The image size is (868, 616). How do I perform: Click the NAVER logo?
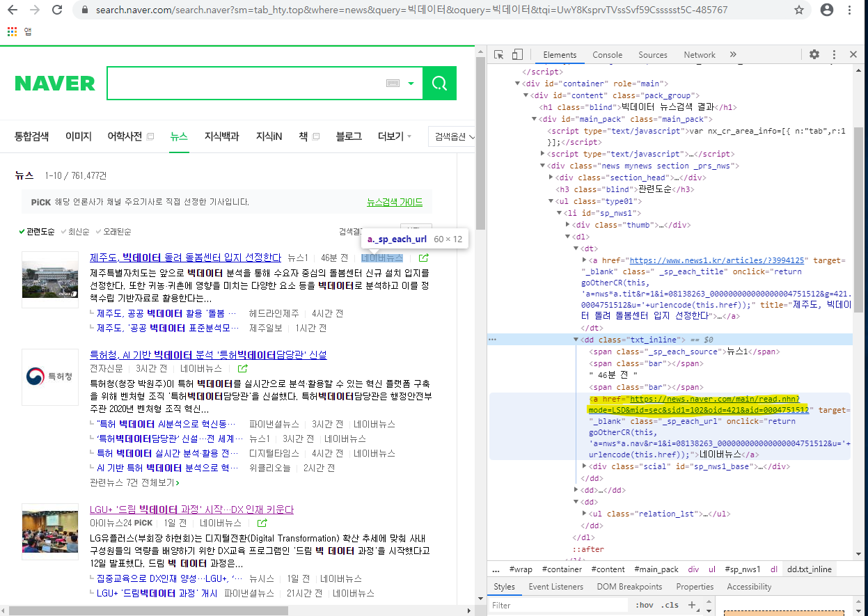tap(55, 84)
